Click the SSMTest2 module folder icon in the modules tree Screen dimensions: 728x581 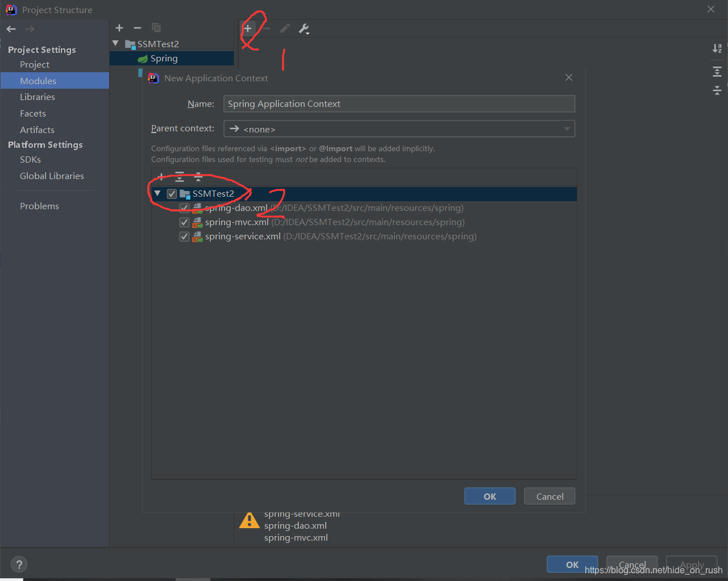pos(130,44)
